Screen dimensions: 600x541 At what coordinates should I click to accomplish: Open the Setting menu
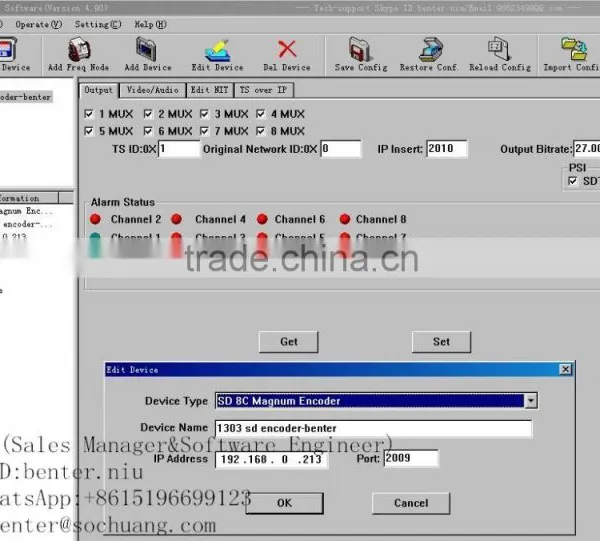coord(98,24)
